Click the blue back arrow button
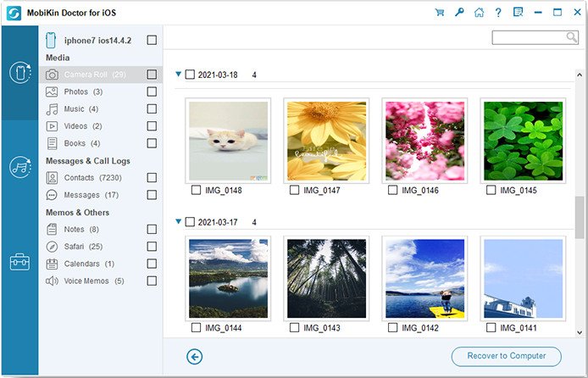Screen dimensions: 588x378 pos(194,357)
